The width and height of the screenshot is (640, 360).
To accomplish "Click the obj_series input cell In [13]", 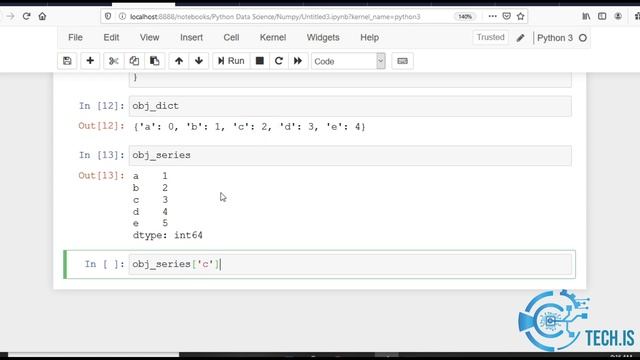I will tap(350, 156).
